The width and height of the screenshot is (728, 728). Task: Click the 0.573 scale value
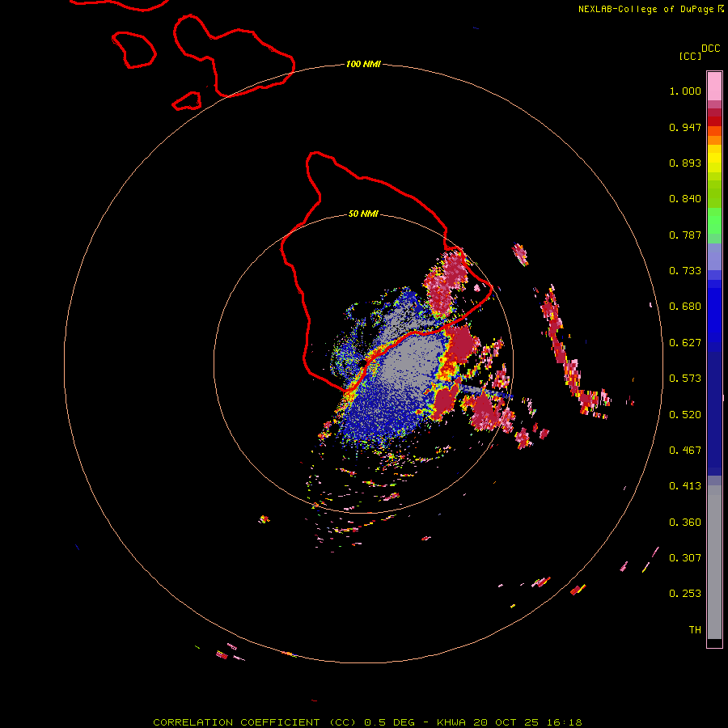click(685, 379)
